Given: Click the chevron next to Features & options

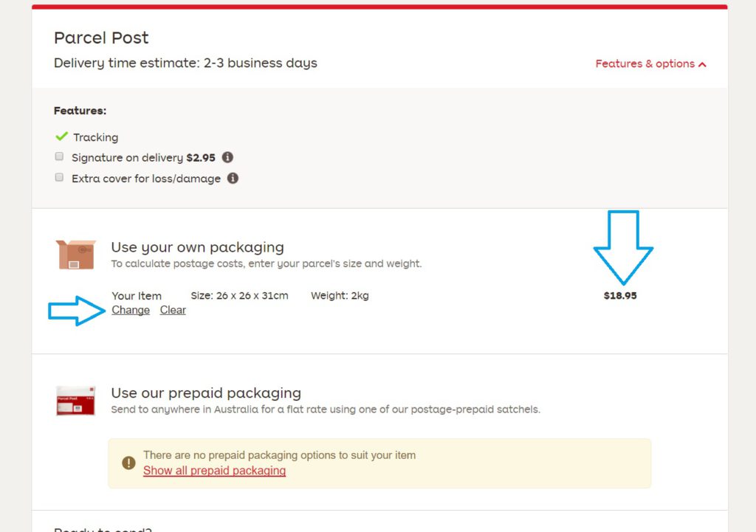Looking at the screenshot, I should [702, 65].
